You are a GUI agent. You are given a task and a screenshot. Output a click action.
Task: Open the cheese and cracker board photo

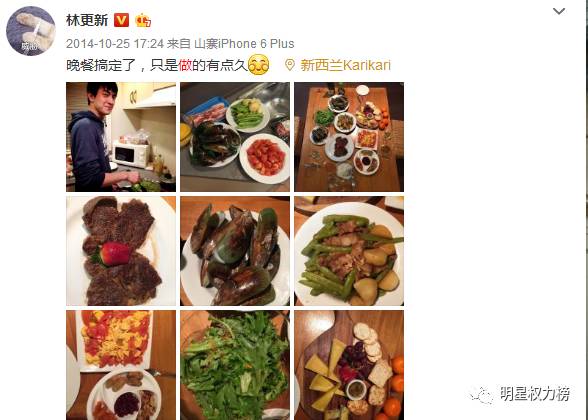(349, 365)
